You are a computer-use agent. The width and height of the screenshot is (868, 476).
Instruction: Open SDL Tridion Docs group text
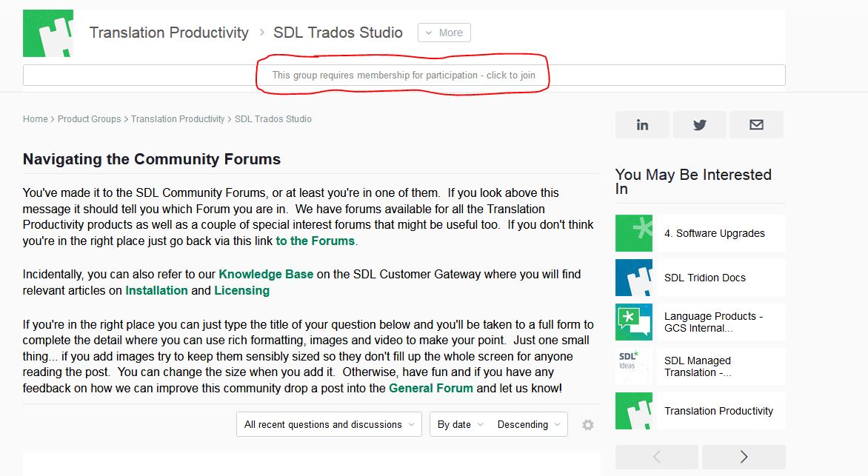(x=705, y=278)
